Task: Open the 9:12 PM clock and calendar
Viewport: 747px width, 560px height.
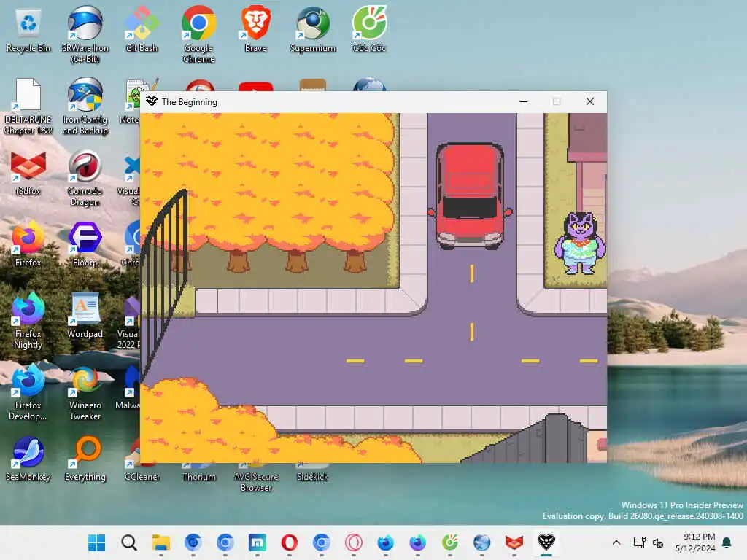Action: (695, 542)
